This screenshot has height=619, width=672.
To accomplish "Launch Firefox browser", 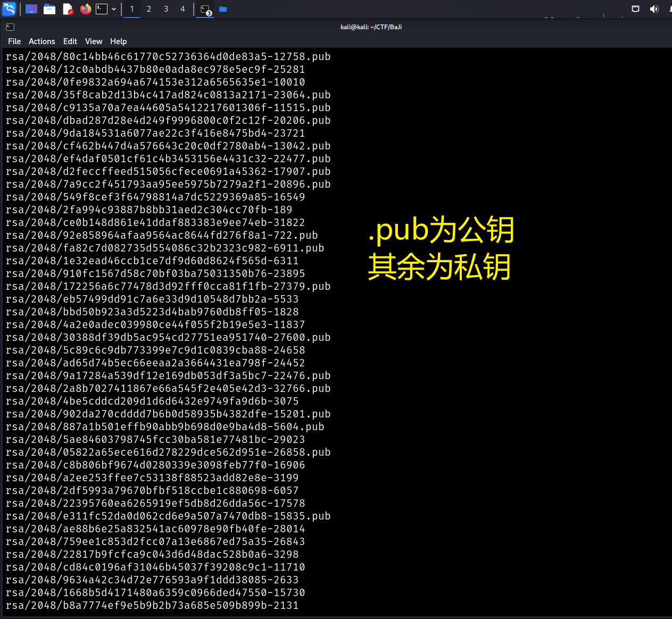I will 85,9.
